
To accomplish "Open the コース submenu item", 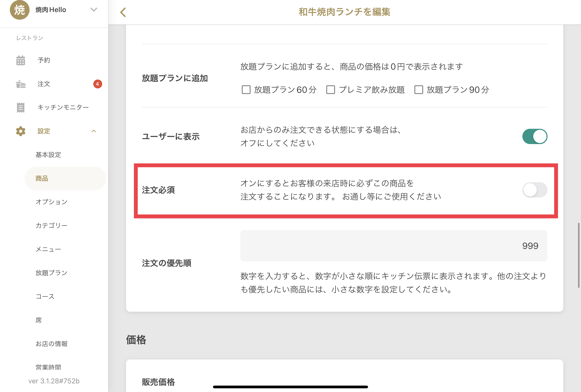I will [45, 296].
